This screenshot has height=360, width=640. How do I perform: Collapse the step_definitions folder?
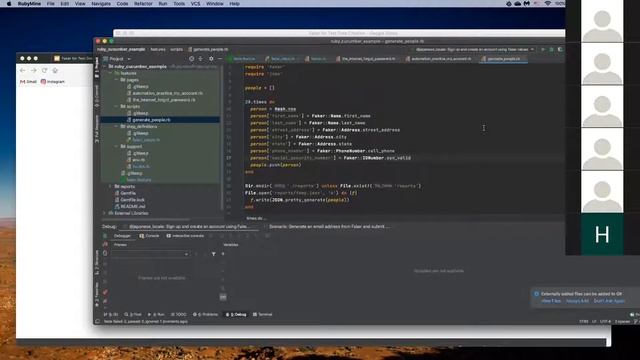tap(117, 127)
